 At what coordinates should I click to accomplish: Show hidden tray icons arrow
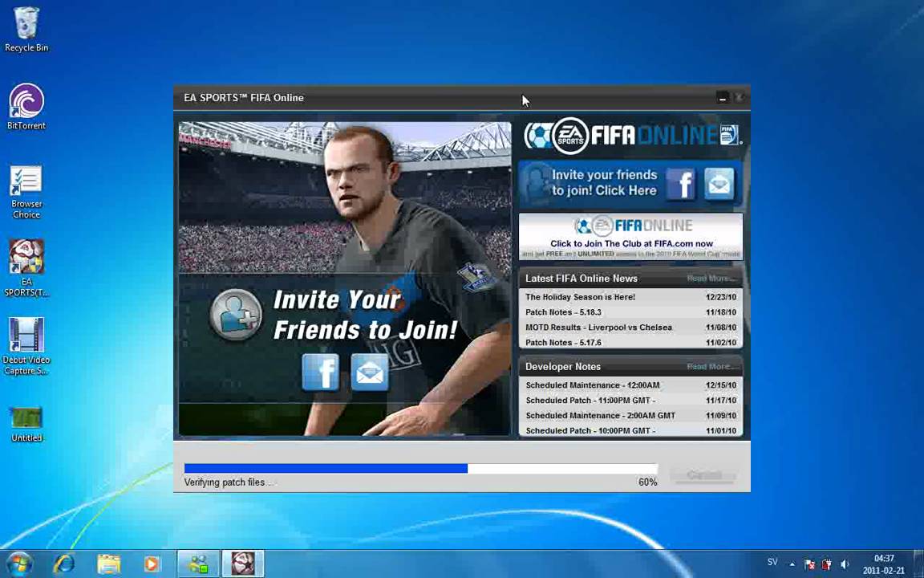792,564
